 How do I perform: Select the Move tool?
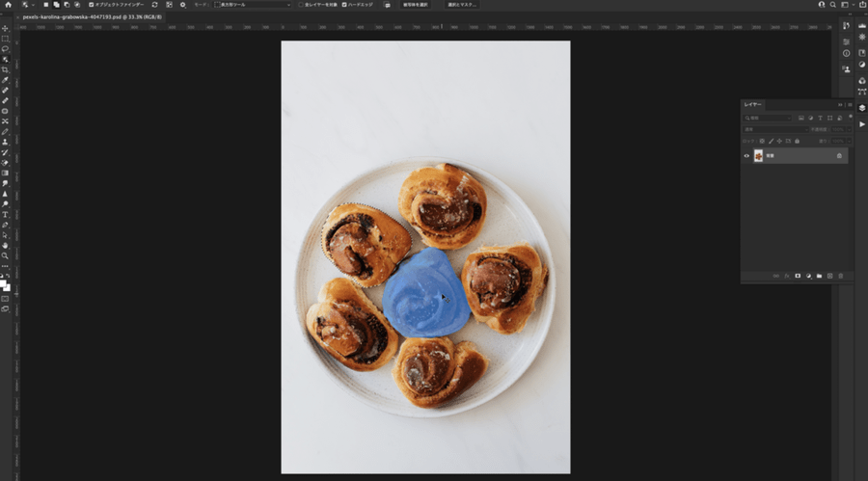pos(5,28)
